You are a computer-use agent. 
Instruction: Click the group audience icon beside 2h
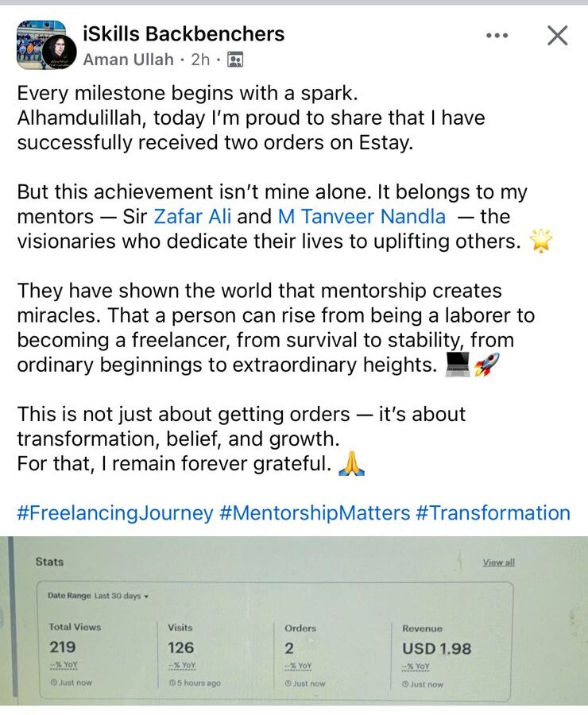tap(234, 60)
